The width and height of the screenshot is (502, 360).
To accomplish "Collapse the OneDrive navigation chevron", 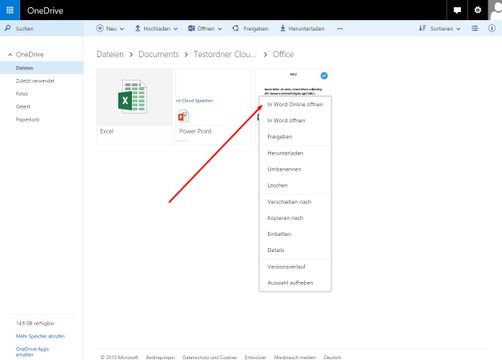I will [x=10, y=54].
